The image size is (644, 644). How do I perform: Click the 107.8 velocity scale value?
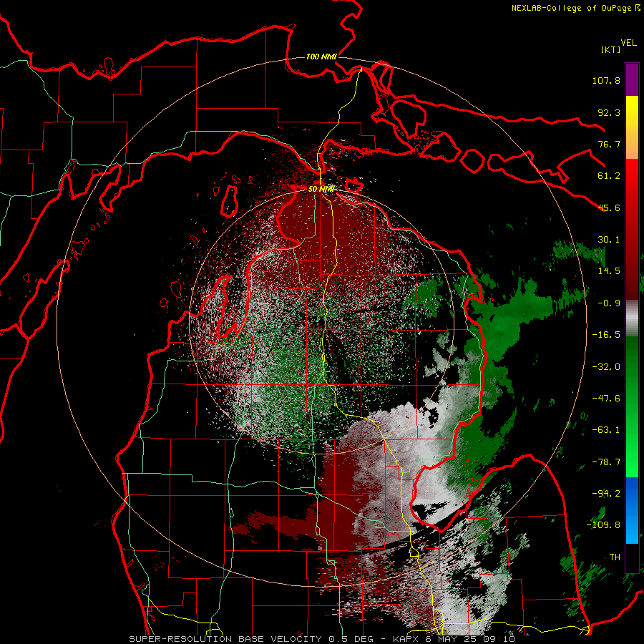[x=606, y=80]
